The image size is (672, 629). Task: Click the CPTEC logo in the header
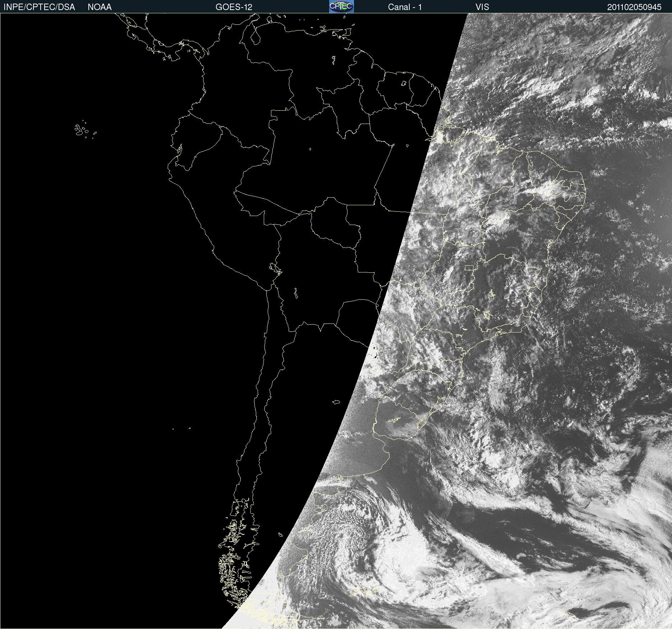(341, 6)
